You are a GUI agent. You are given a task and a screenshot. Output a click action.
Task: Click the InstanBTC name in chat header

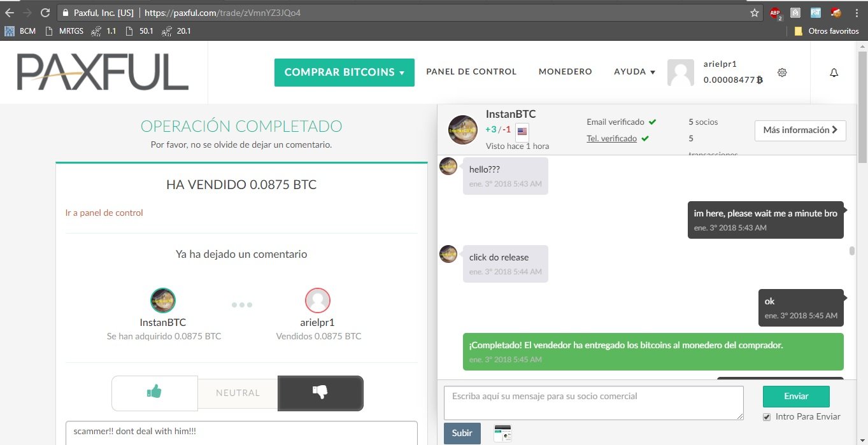pos(511,115)
